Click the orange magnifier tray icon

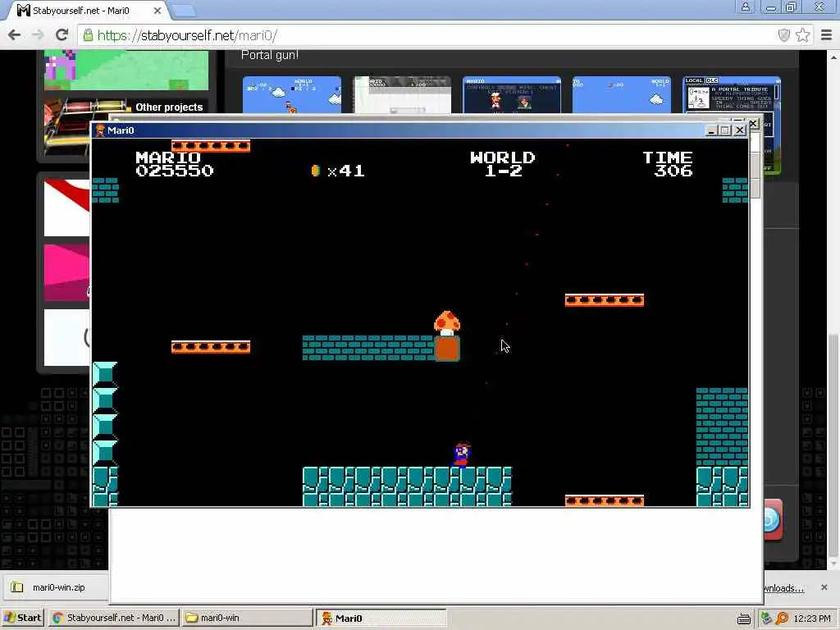(x=781, y=619)
